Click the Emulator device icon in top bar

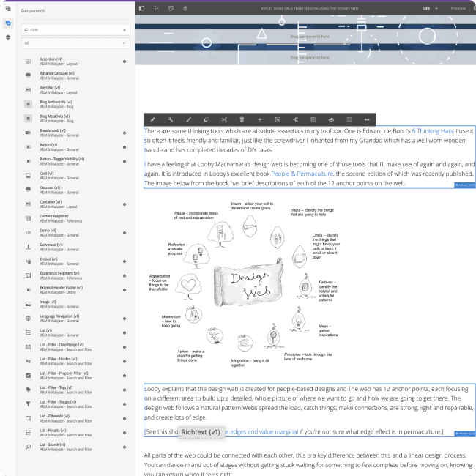tap(170, 8)
